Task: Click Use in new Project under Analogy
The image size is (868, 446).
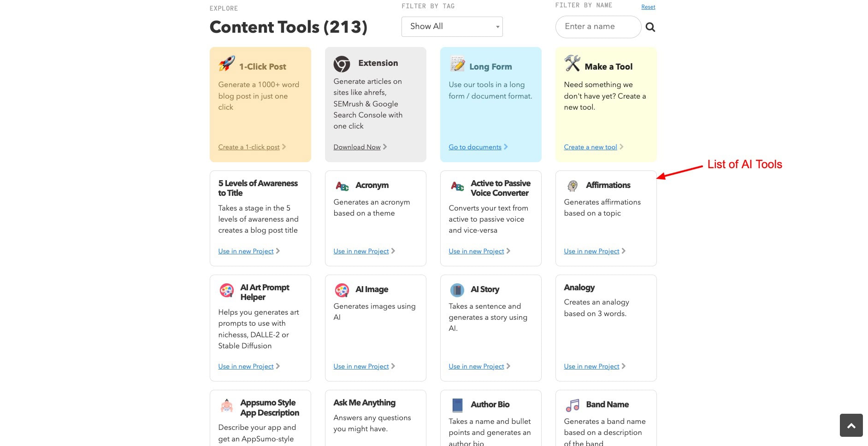Action: (x=592, y=366)
